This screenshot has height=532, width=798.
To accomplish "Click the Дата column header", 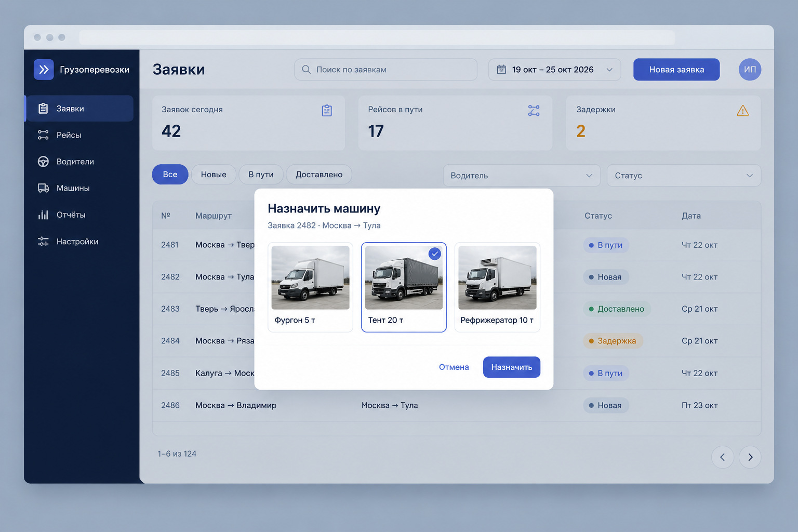I will [x=691, y=216].
